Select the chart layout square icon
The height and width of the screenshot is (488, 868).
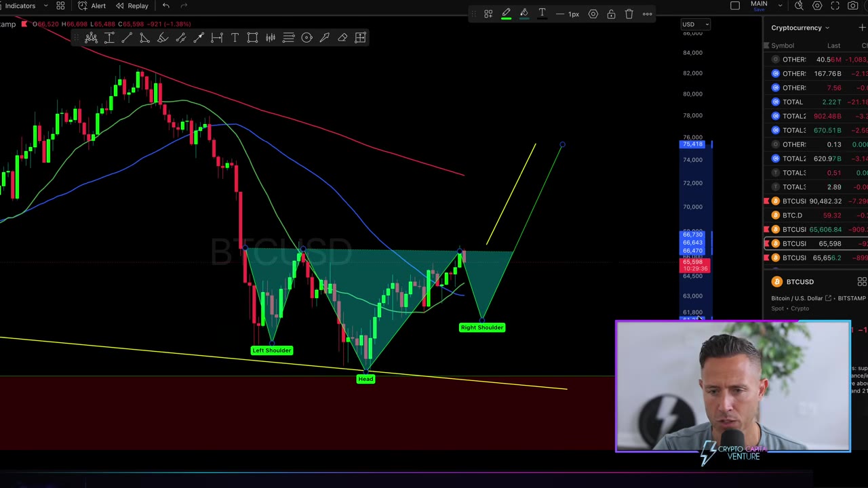pos(735,5)
